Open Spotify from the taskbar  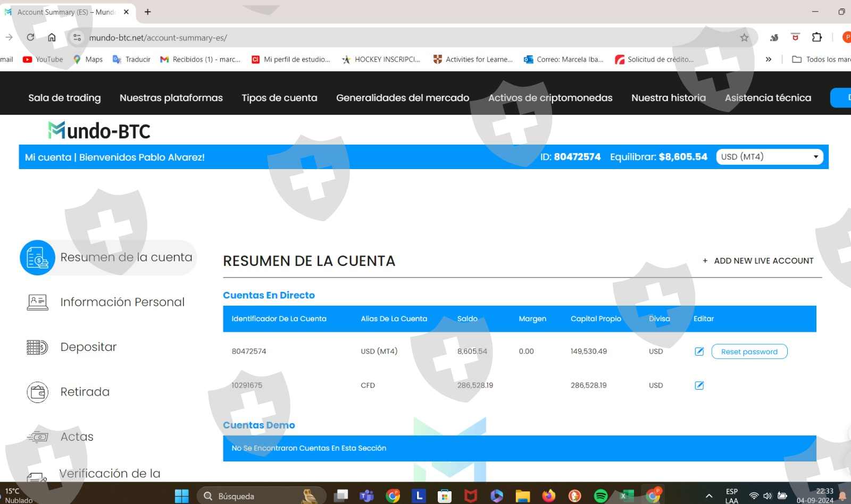pyautogui.click(x=600, y=496)
